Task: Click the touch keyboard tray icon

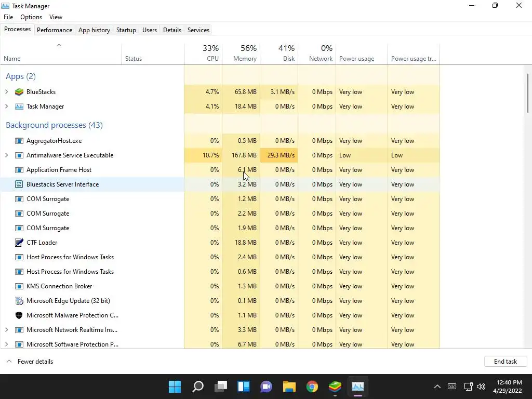Action: point(452,387)
